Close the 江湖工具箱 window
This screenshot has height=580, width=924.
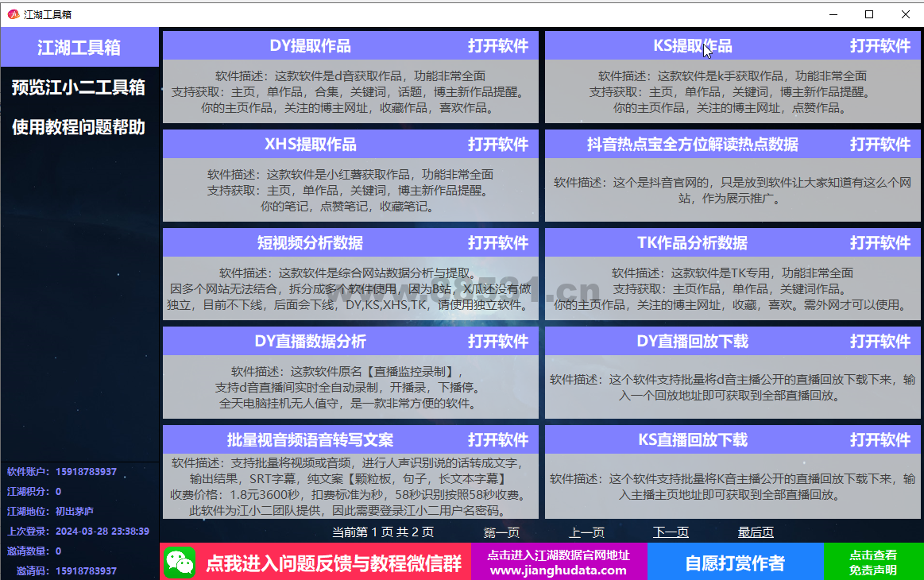[x=906, y=14]
